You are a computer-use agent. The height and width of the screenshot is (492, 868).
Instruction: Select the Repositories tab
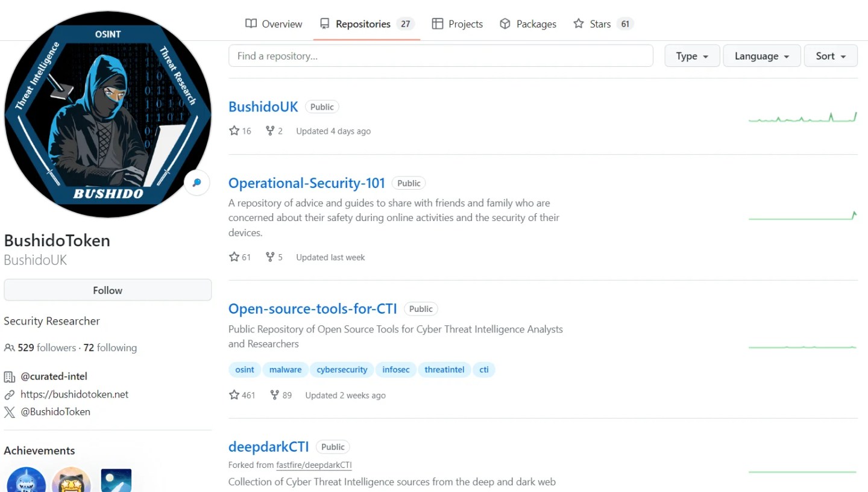pos(366,24)
